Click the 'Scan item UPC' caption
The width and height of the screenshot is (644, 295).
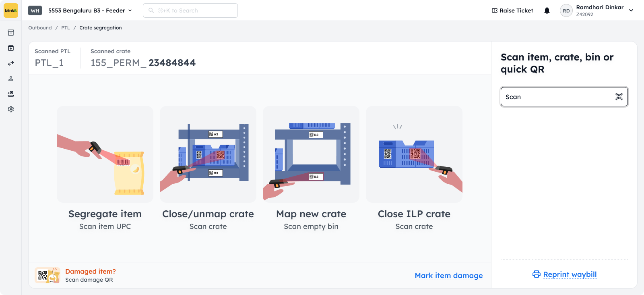[105, 226]
